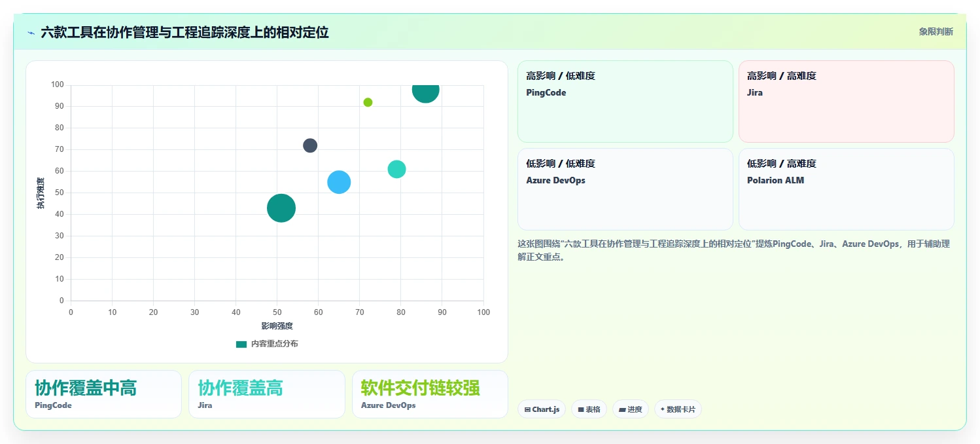The image size is (980, 444).
Task: Select the dark slate bubble near 58
Action: 310,145
